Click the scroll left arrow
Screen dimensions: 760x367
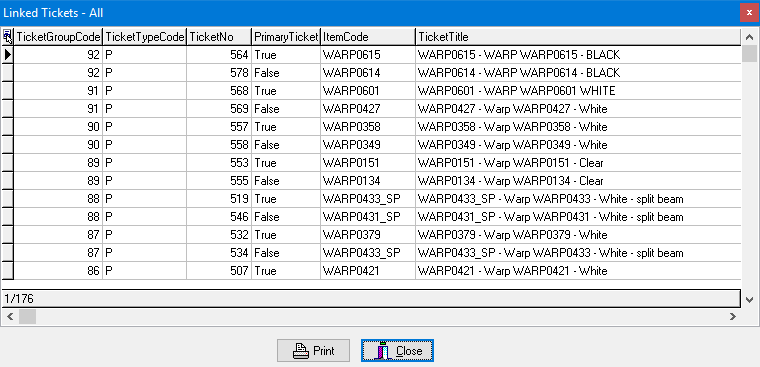tap(9, 317)
